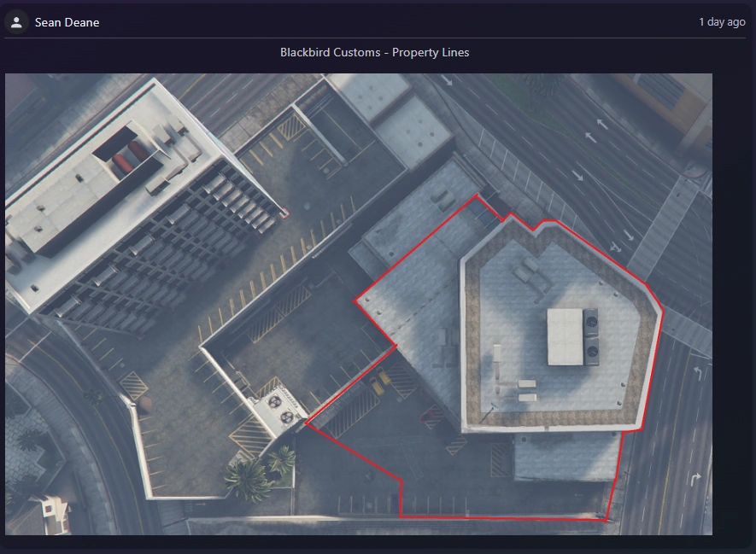Image resolution: width=756 pixels, height=554 pixels.
Task: Open the author name Sean Deane
Action: (x=67, y=23)
